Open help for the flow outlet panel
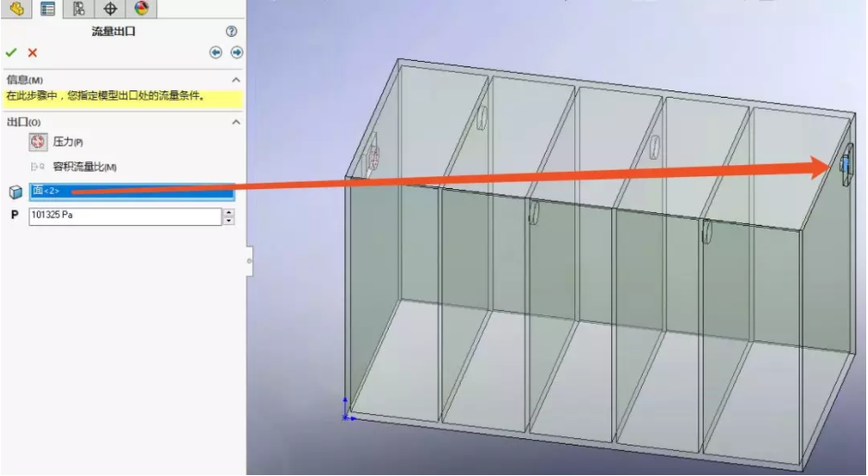The width and height of the screenshot is (868, 476). pos(232,31)
